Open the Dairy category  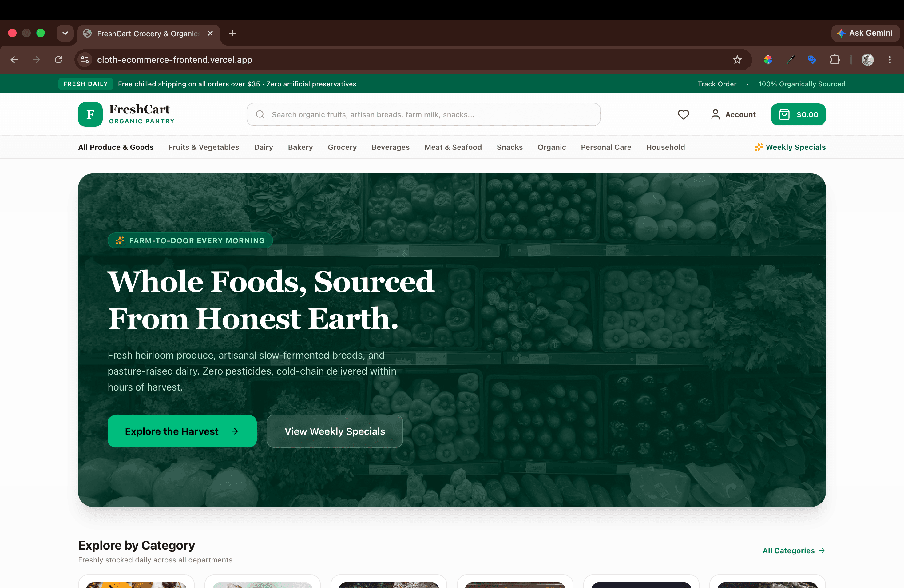click(263, 147)
